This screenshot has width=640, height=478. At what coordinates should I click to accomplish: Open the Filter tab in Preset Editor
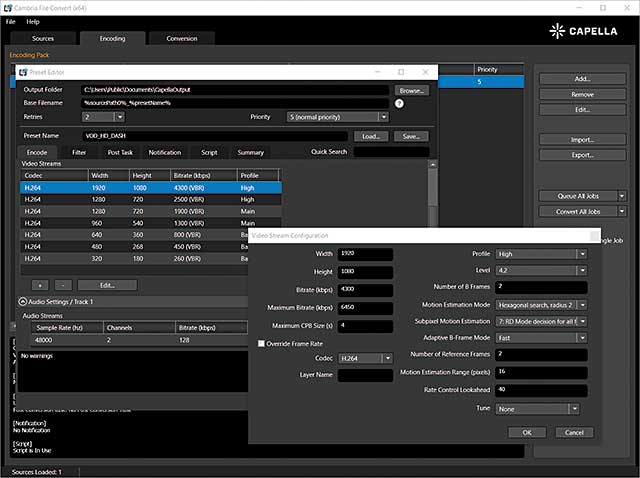[79, 153]
